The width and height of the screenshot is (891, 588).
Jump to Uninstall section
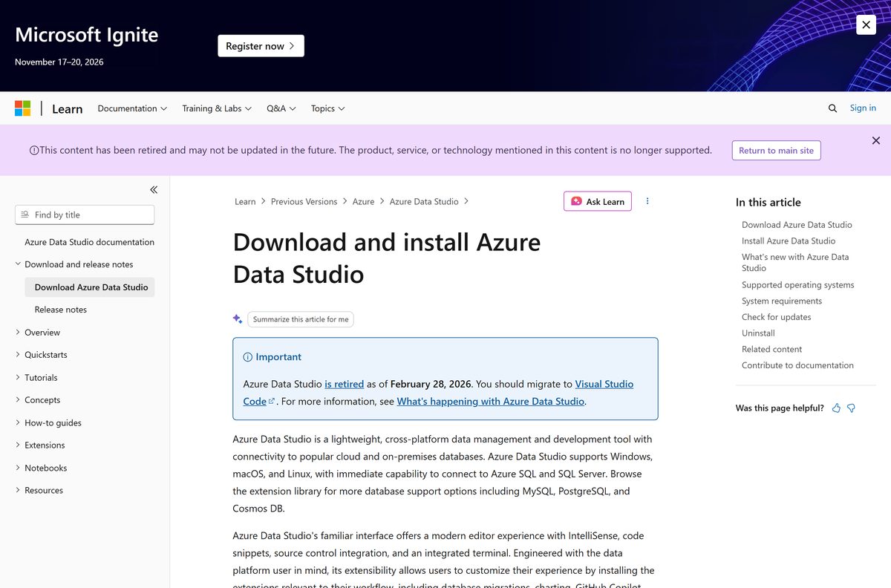pos(758,333)
